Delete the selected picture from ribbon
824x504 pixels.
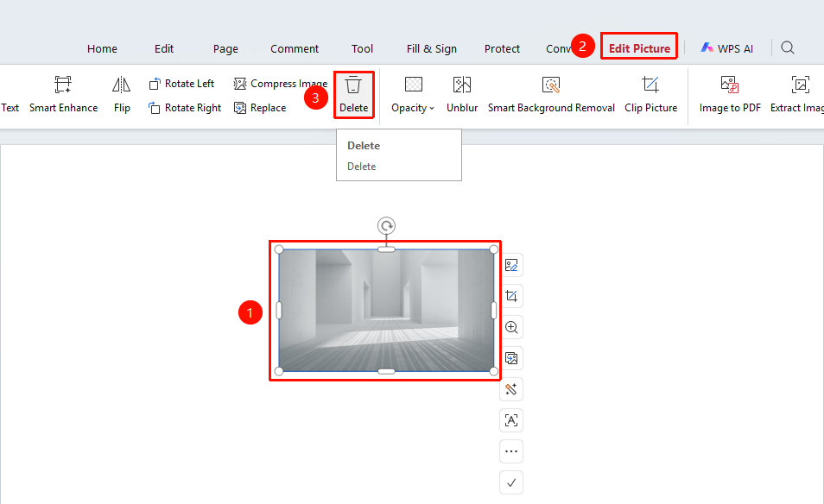tap(353, 95)
